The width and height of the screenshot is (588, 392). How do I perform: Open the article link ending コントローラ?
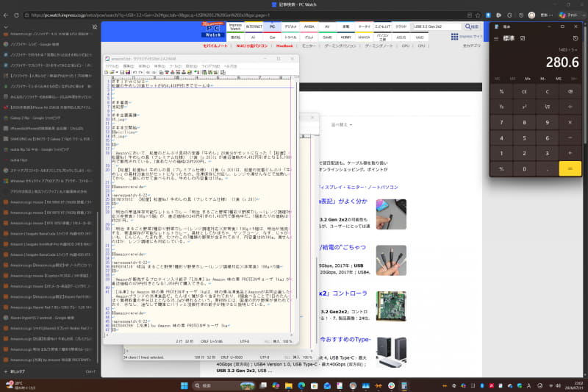click(343, 293)
